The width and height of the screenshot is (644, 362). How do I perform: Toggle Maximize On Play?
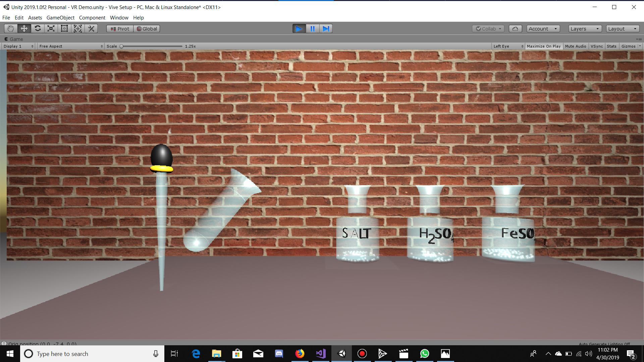tap(543, 46)
